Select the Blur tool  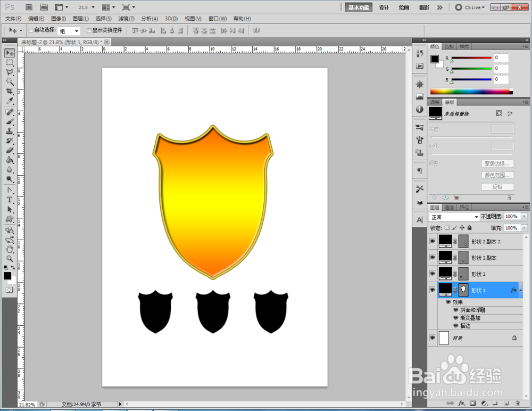pos(10,169)
